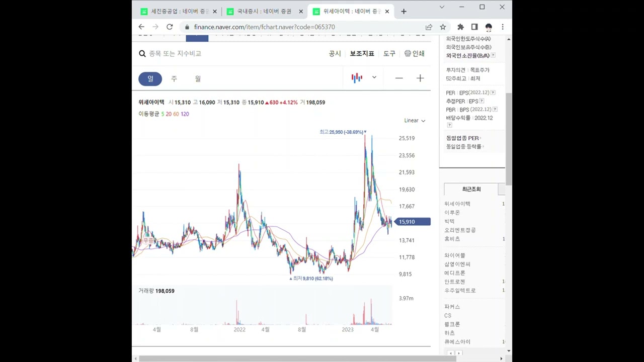The height and width of the screenshot is (362, 644).
Task: Select the 주 weekly chart period
Action: coord(174,78)
